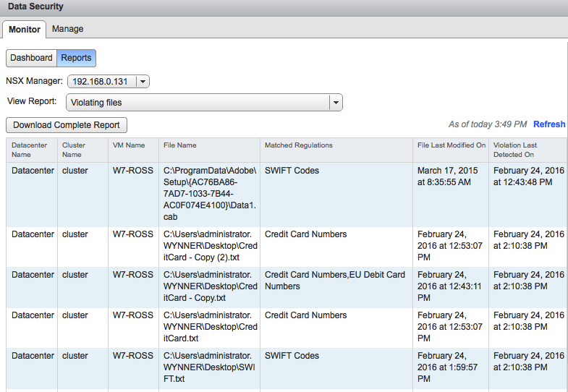The height and width of the screenshot is (392, 568).
Task: Select the Dashboard view button
Action: point(32,58)
